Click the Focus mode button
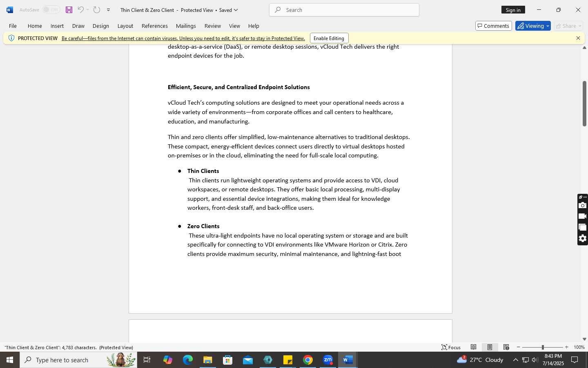This screenshot has height=368, width=588. pyautogui.click(x=451, y=347)
